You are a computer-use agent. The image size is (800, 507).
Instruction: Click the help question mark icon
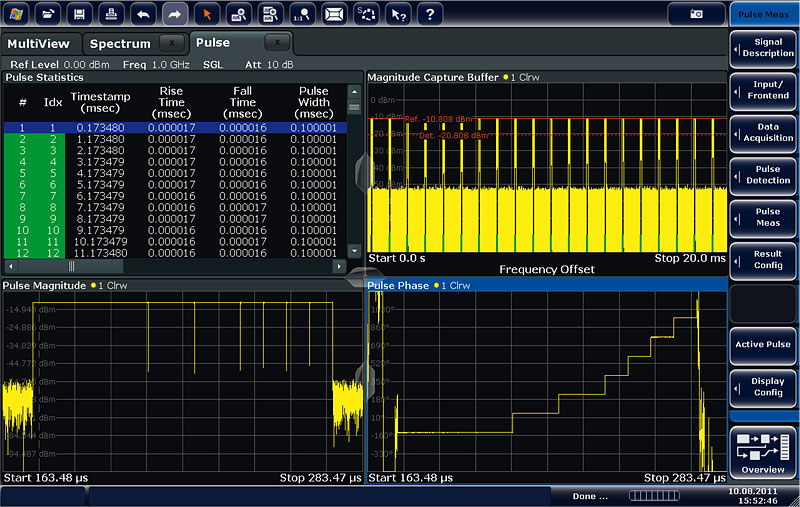pos(428,15)
